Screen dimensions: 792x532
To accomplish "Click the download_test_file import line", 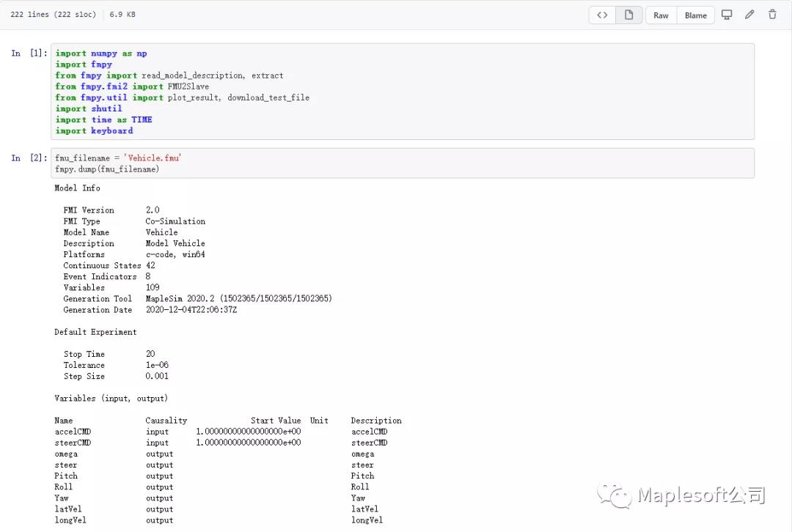I will [x=183, y=97].
